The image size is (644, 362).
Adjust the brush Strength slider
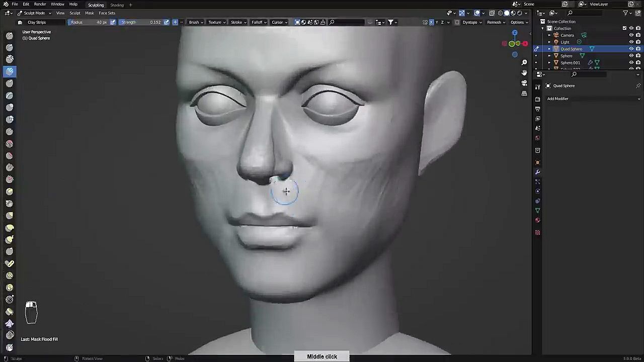click(x=141, y=22)
